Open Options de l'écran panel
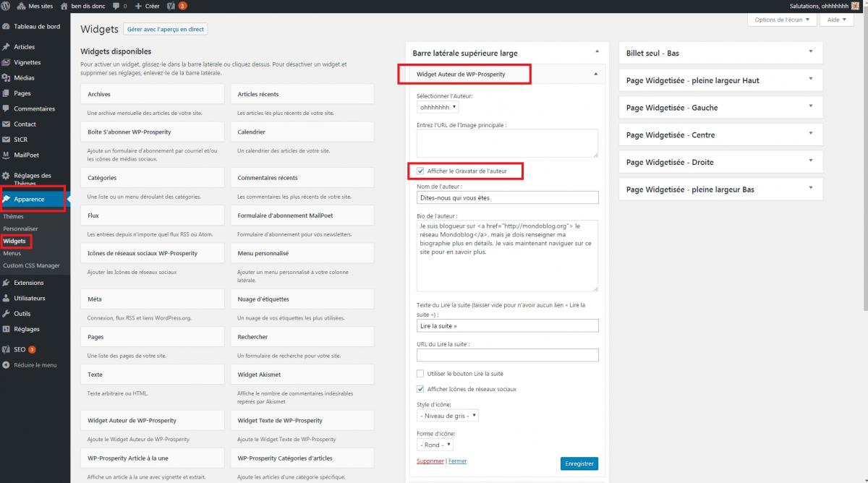 (x=782, y=20)
